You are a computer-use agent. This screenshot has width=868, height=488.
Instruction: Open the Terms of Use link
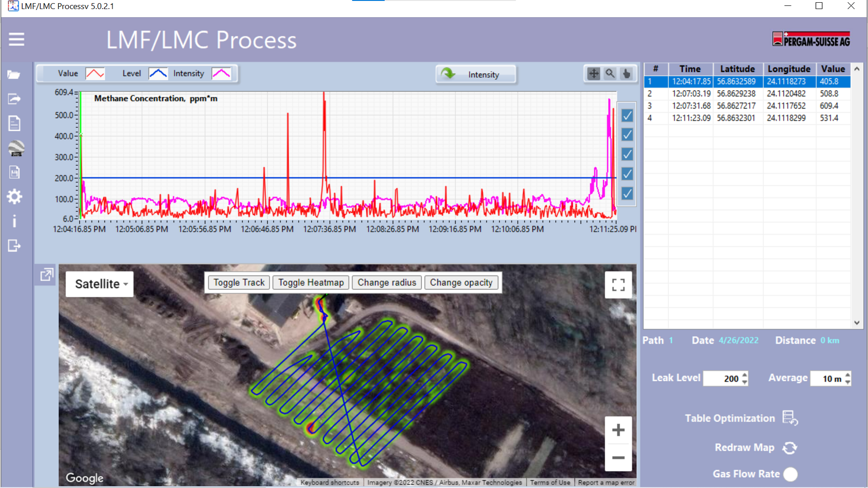(550, 482)
